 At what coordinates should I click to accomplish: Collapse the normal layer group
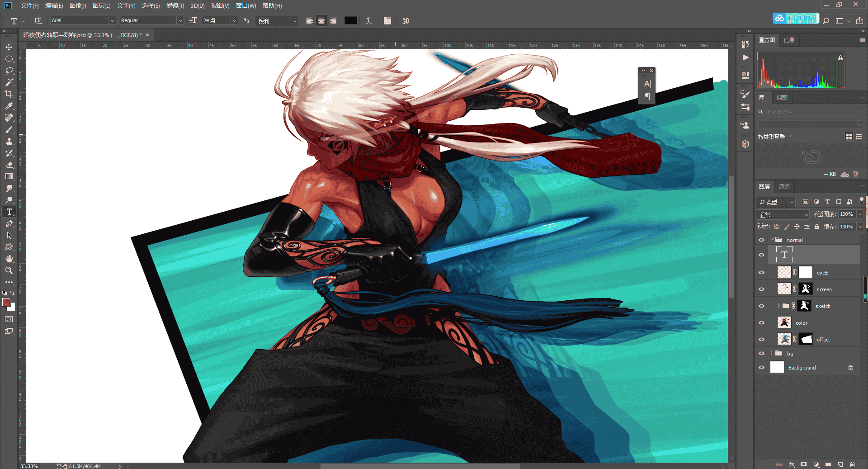[771, 240]
